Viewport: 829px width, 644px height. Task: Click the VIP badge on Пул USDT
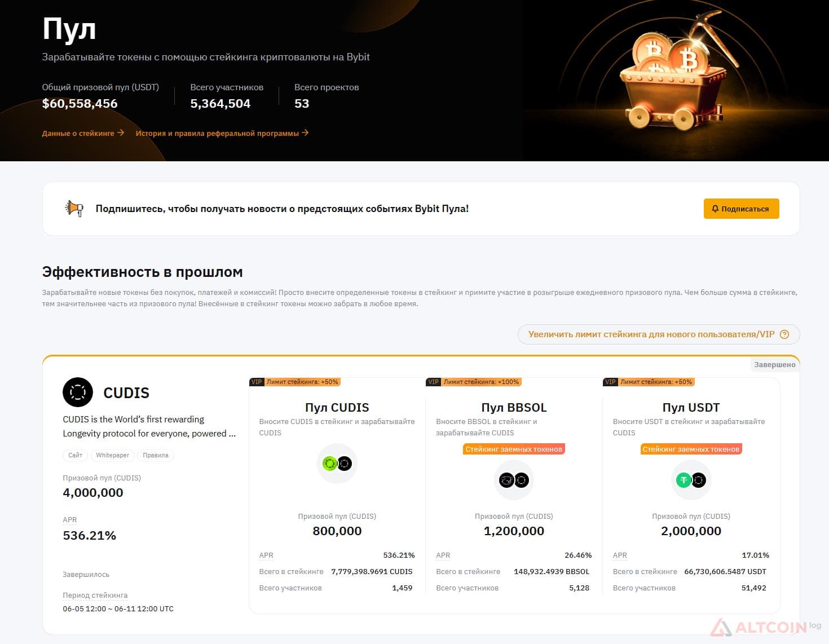(610, 382)
